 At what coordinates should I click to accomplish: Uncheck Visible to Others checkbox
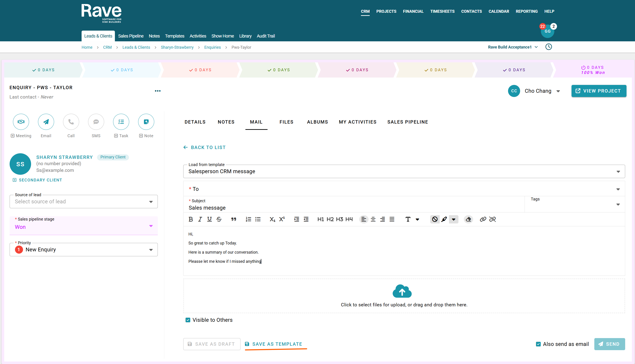(188, 320)
